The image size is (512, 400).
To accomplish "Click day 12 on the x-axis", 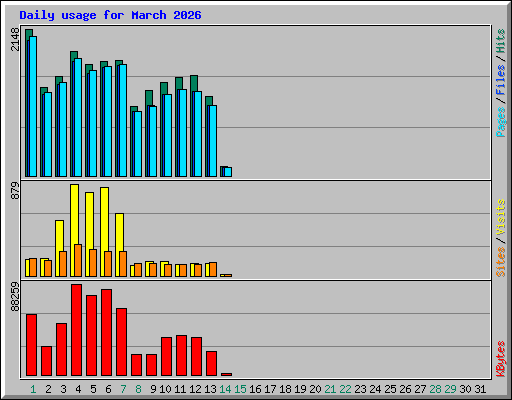I will coord(195,389).
